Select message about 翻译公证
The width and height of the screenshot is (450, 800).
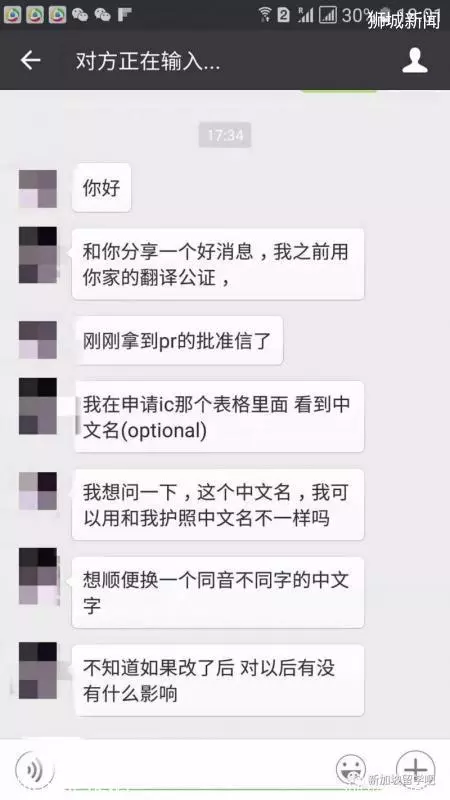click(x=218, y=264)
